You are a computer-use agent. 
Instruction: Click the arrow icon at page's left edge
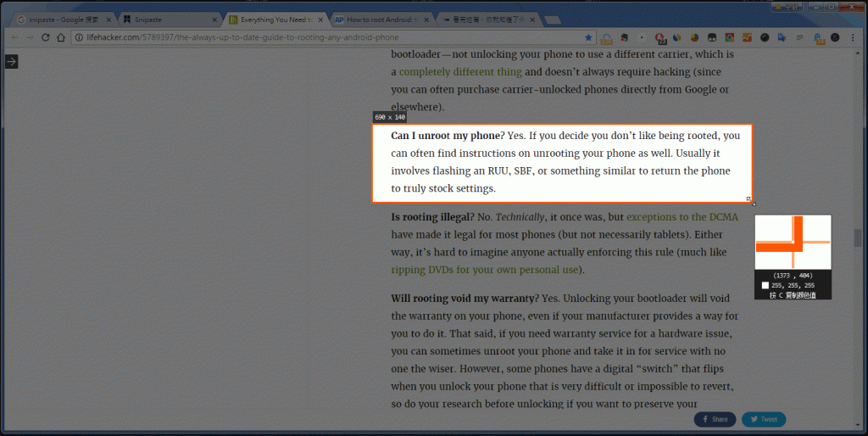pyautogui.click(x=11, y=61)
